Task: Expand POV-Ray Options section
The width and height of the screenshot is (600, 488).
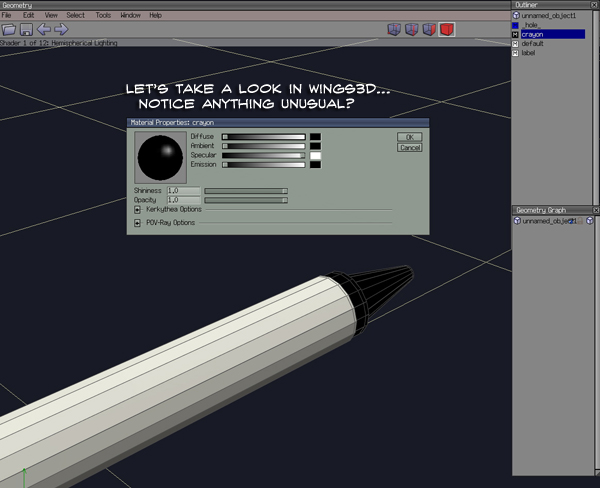Action: pyautogui.click(x=137, y=223)
